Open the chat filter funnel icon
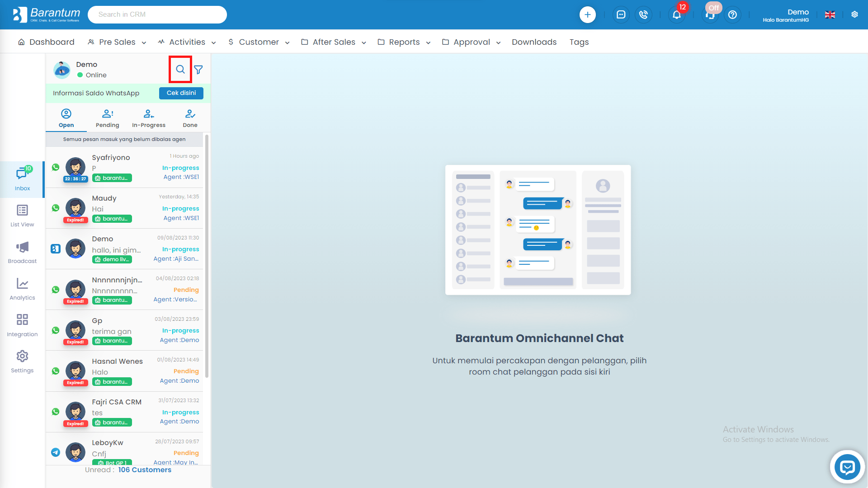The height and width of the screenshot is (488, 868). click(x=198, y=69)
